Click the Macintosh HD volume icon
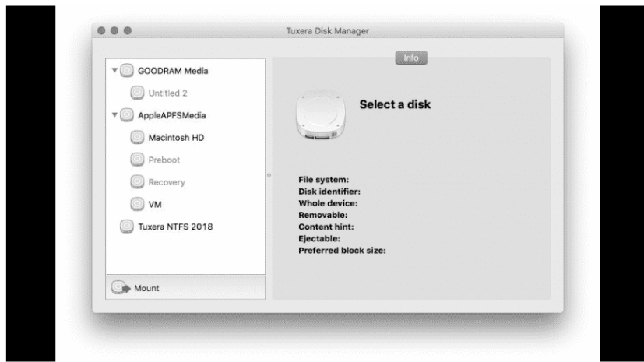Image resolution: width=644 pixels, height=362 pixels. (x=136, y=138)
